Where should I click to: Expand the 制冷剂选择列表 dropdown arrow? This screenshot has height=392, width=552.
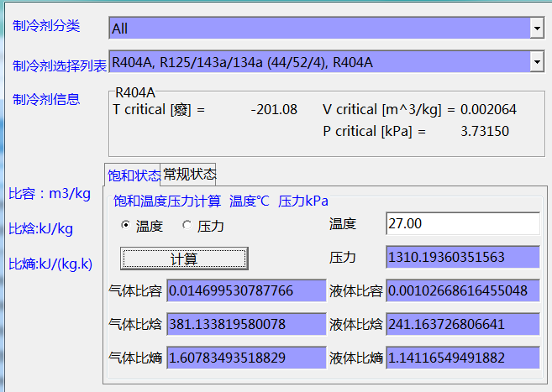coord(537,61)
